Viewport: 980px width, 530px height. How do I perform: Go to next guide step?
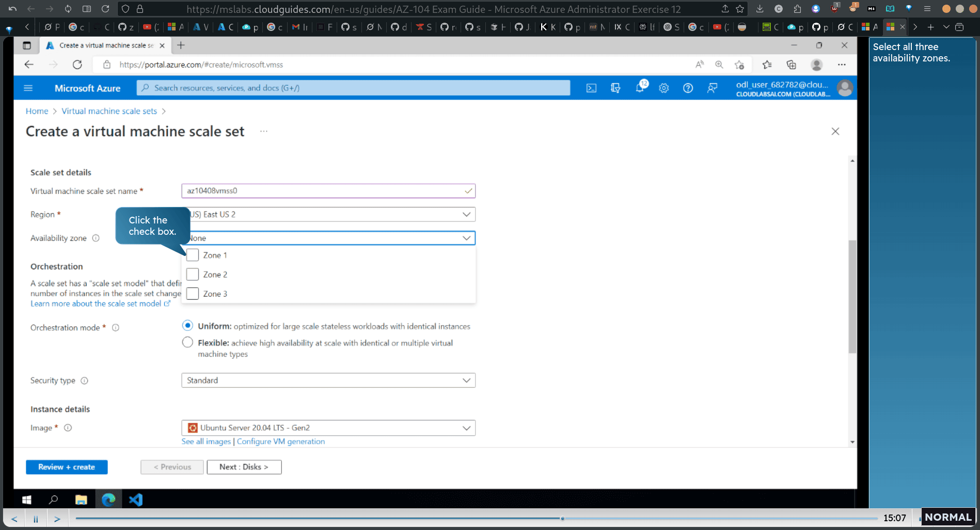[x=57, y=519]
